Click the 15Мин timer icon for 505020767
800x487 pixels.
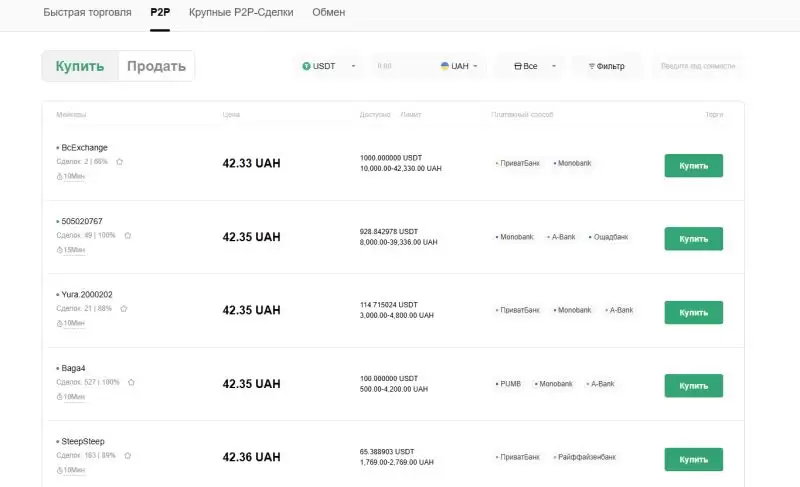(60, 250)
